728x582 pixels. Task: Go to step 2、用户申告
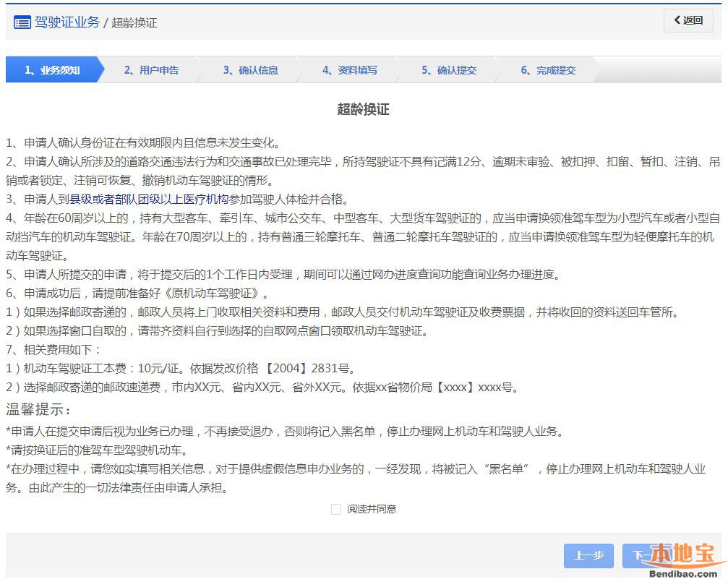[151, 70]
